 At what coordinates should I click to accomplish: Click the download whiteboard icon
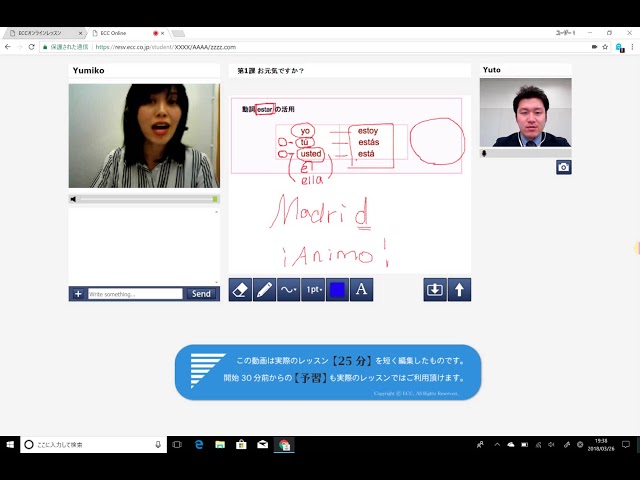(x=435, y=290)
